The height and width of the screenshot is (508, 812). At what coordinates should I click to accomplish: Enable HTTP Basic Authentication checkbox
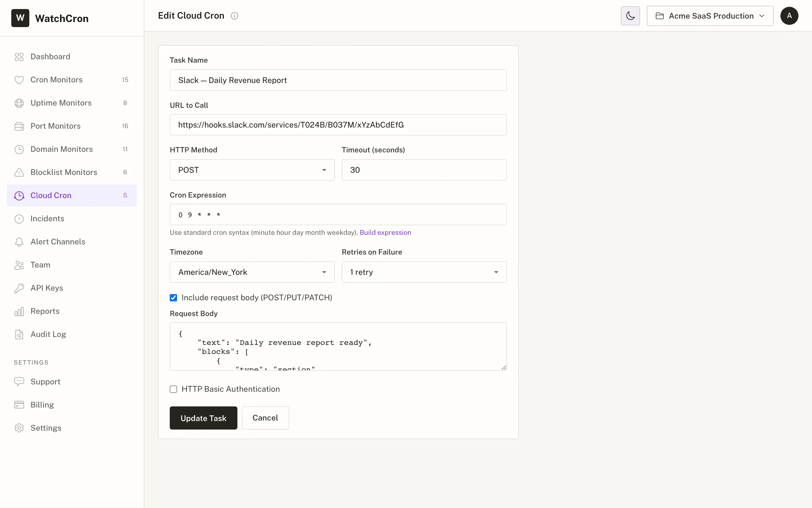coord(173,389)
